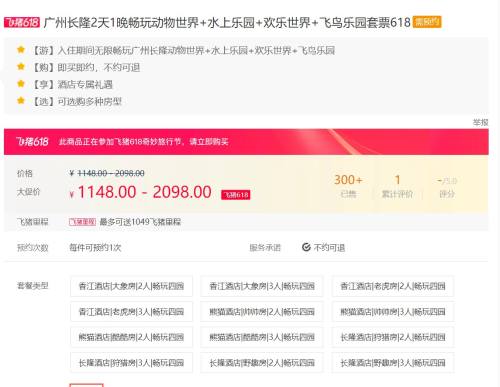500x387 pixels.
Task: Click the star icon beside 【游】
Action: coord(21,50)
